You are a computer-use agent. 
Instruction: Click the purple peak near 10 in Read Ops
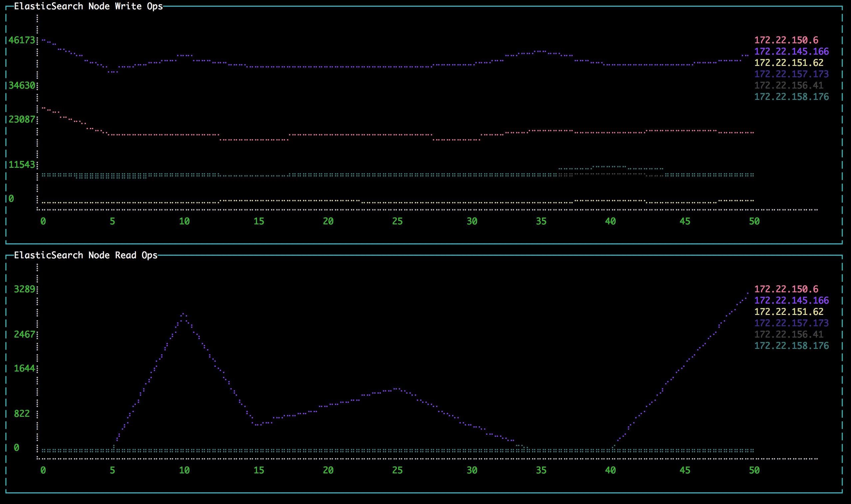(183, 314)
